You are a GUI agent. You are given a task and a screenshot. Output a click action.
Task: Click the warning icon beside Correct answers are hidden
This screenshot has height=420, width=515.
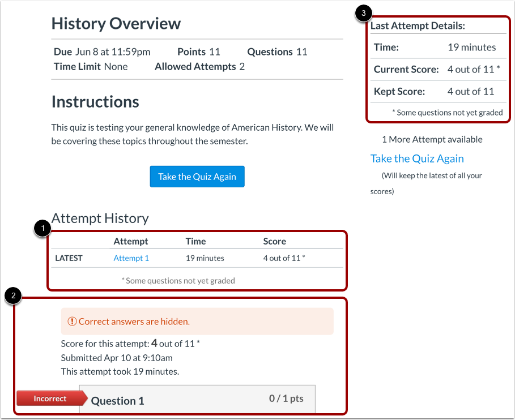pos(72,322)
